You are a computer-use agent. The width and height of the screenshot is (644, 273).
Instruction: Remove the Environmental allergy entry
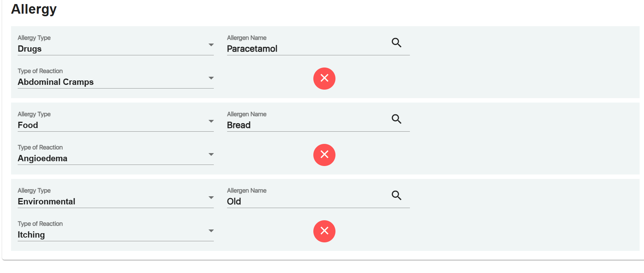coord(324,231)
